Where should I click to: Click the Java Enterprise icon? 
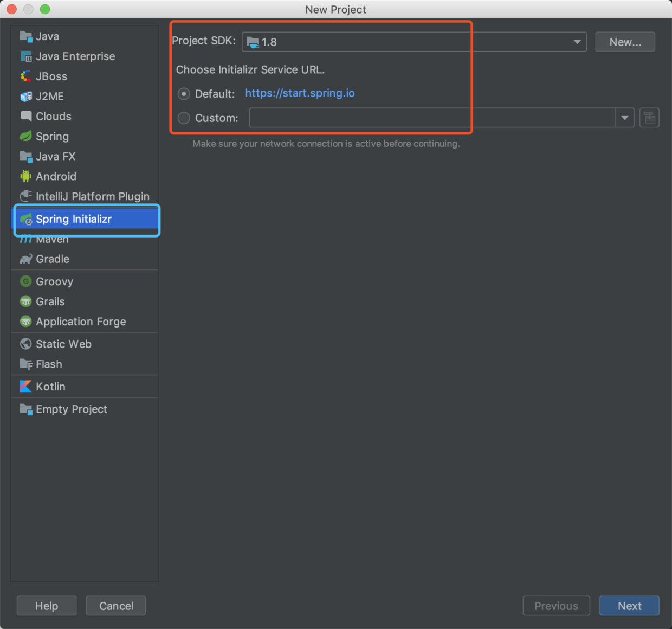click(x=25, y=56)
